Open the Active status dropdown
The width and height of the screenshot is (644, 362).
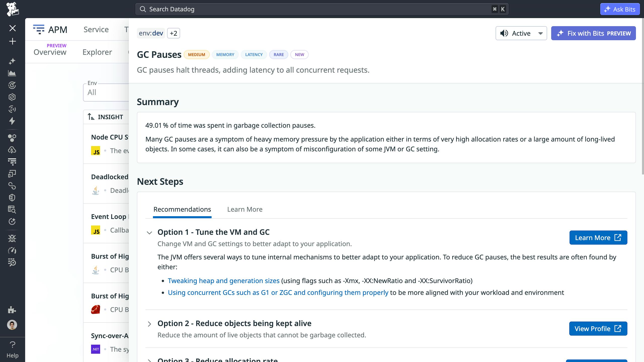click(521, 33)
